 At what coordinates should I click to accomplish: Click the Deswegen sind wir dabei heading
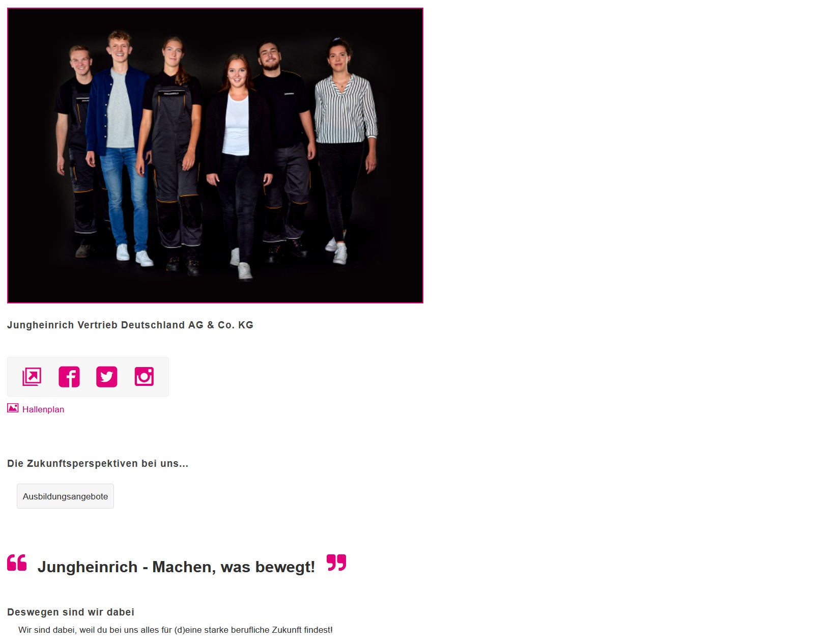coord(71,612)
